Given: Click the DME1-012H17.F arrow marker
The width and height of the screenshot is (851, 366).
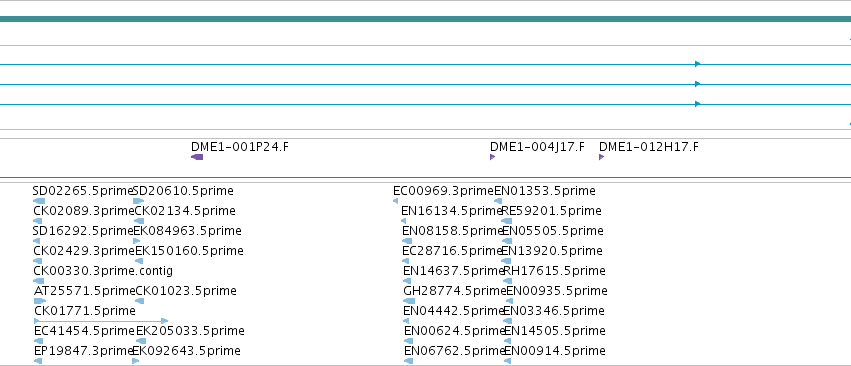Looking at the screenshot, I should (601, 157).
